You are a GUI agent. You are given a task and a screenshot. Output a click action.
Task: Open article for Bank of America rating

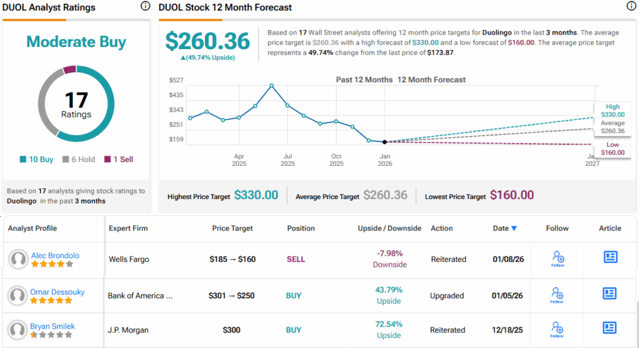[x=609, y=294]
